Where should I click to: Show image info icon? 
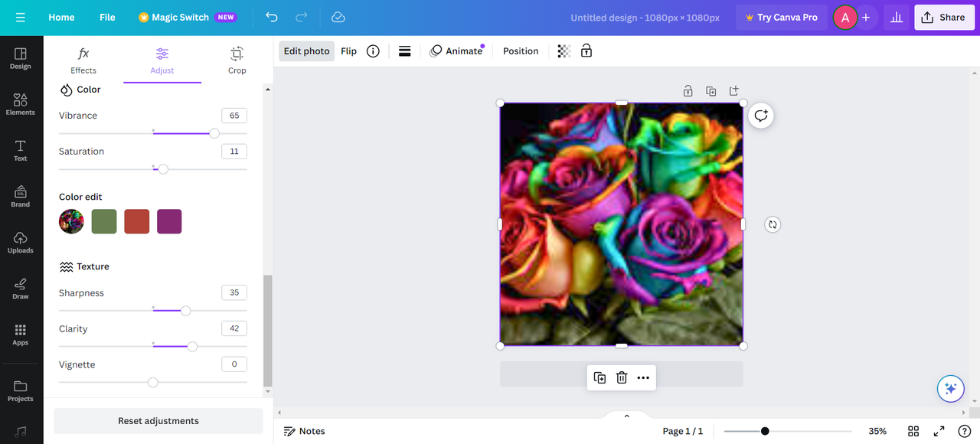tap(373, 51)
